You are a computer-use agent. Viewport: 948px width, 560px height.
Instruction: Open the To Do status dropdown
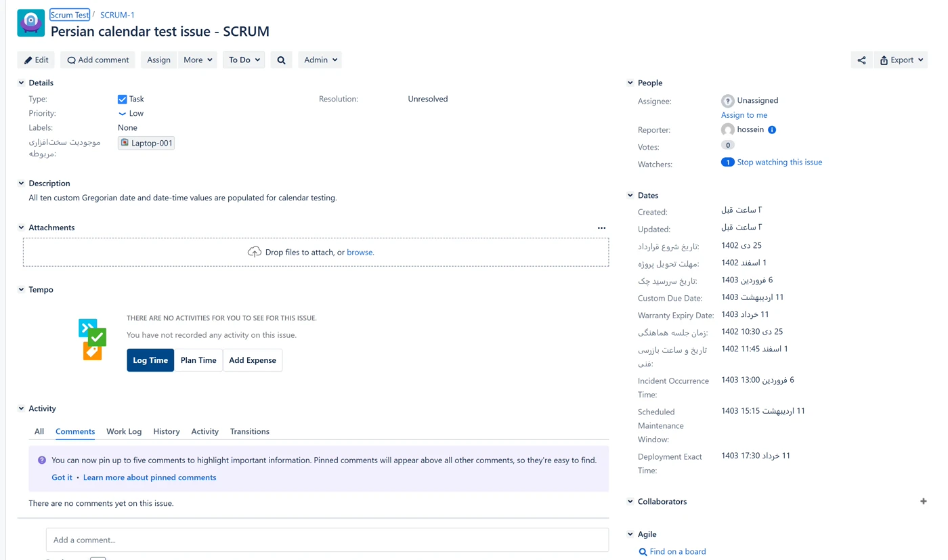click(x=244, y=60)
